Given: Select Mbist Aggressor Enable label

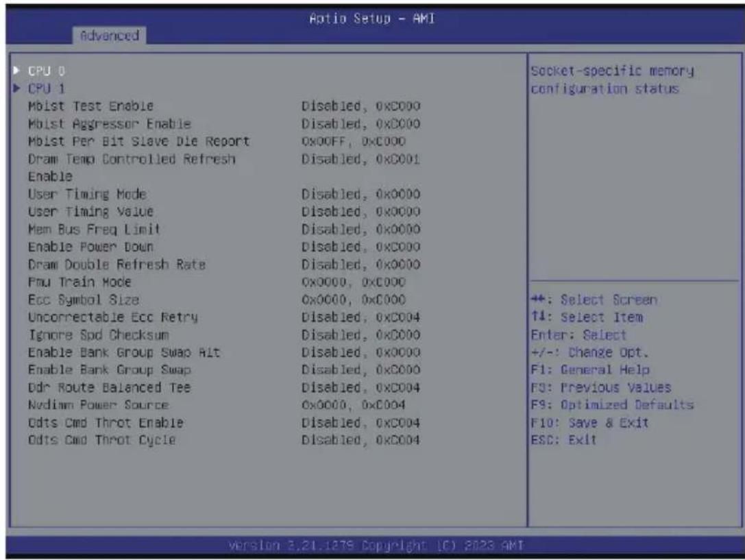Looking at the screenshot, I should point(109,123).
